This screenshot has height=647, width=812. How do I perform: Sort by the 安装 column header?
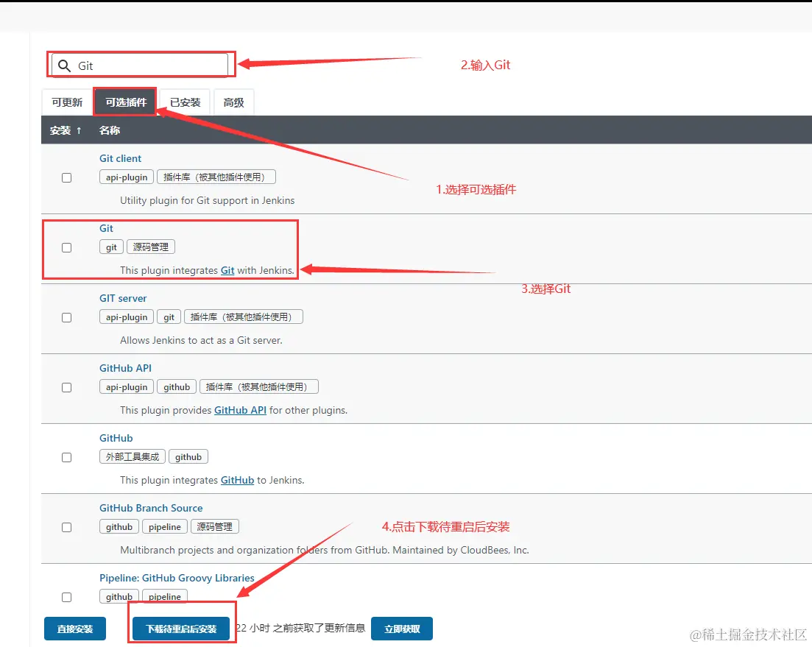click(x=66, y=130)
